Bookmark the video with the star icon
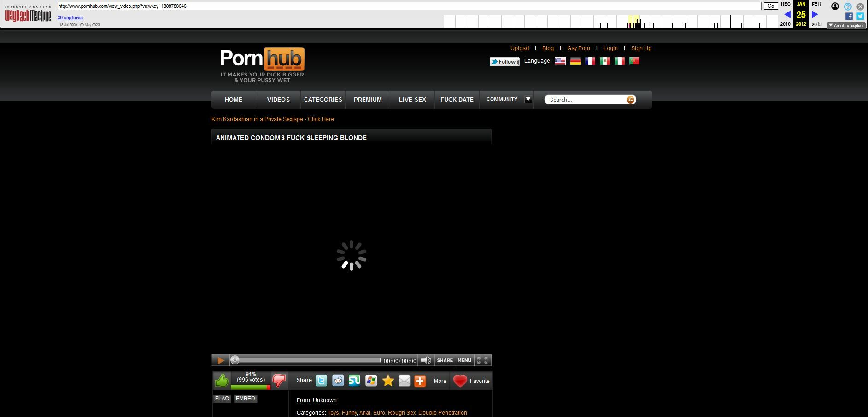Viewport: 868px width, 417px height. (388, 381)
